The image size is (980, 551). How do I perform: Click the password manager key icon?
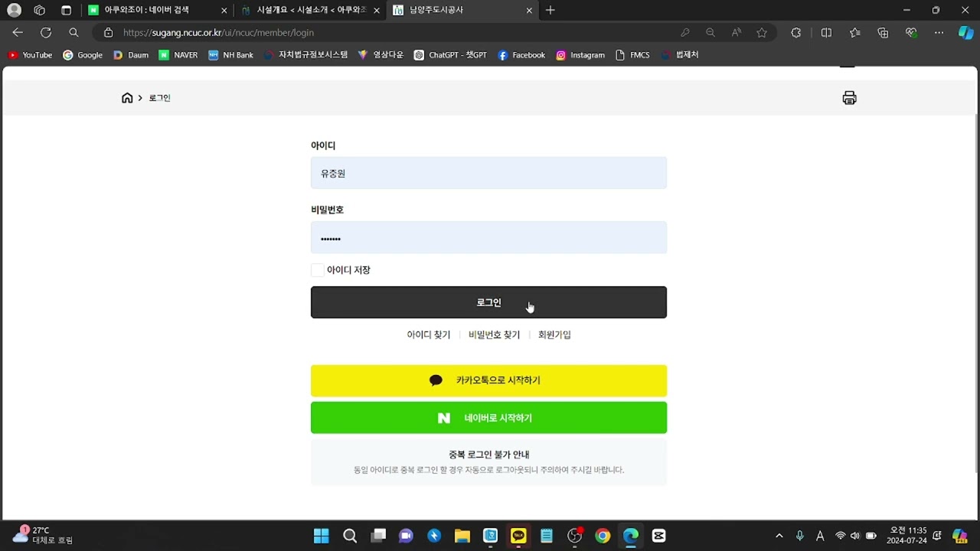684,32
